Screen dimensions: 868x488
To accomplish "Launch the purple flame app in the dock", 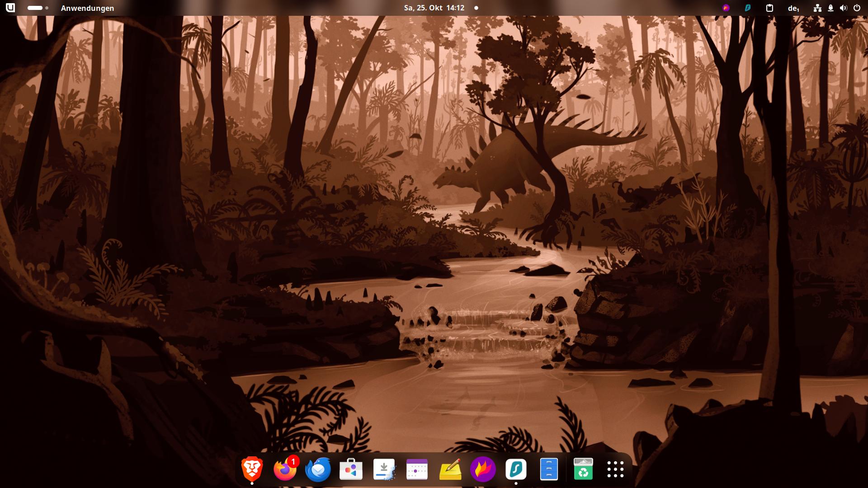I will (x=483, y=469).
